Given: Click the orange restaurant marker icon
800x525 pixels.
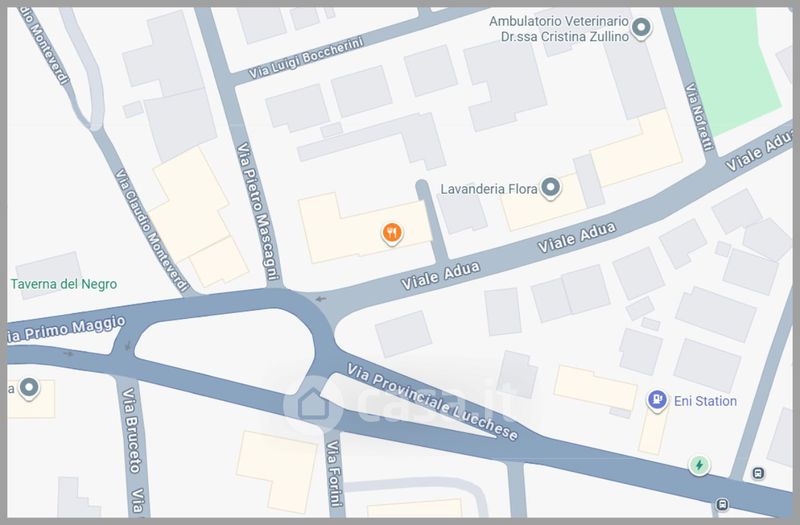Looking at the screenshot, I should [x=392, y=234].
